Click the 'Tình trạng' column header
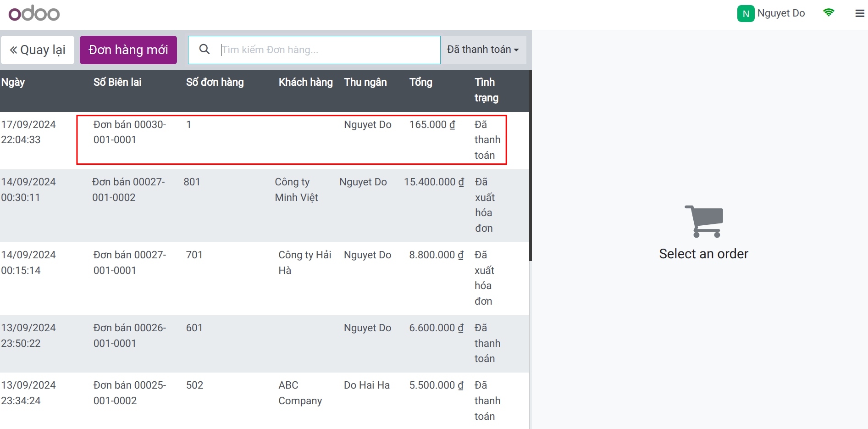The width and height of the screenshot is (868, 429). coord(486,90)
